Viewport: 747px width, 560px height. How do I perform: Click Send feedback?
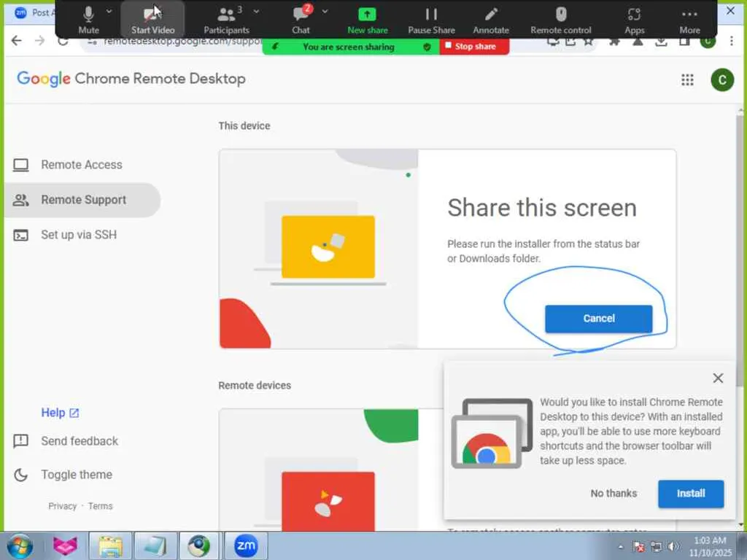point(79,441)
